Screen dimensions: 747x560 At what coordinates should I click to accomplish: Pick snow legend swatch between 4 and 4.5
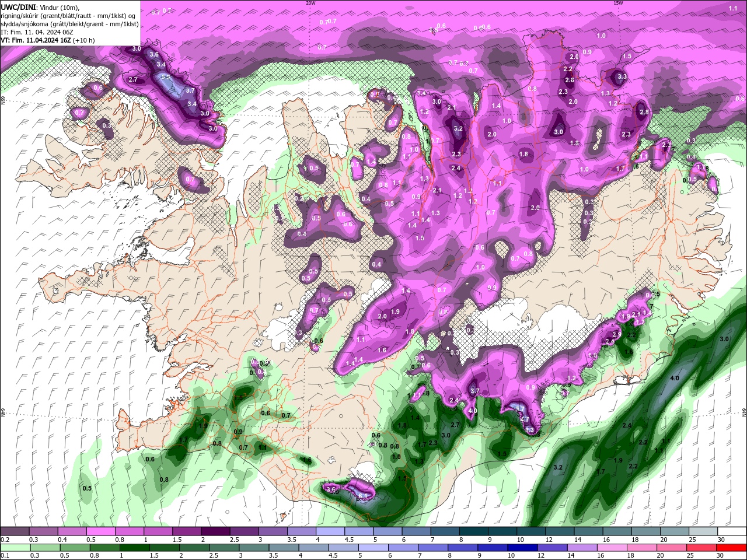tap(331, 531)
